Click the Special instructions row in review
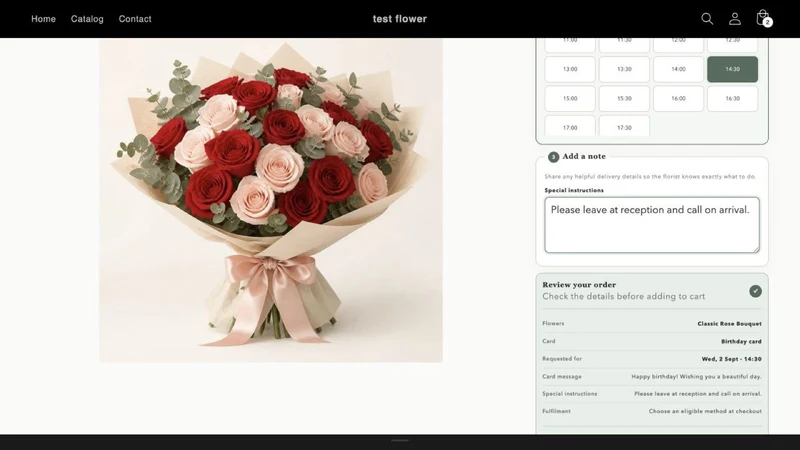This screenshot has width=800, height=450. (652, 394)
